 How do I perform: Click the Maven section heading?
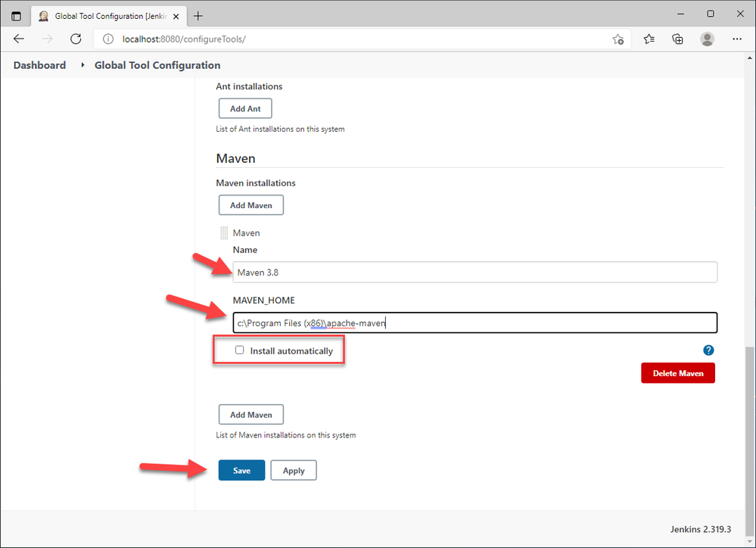[x=236, y=158]
